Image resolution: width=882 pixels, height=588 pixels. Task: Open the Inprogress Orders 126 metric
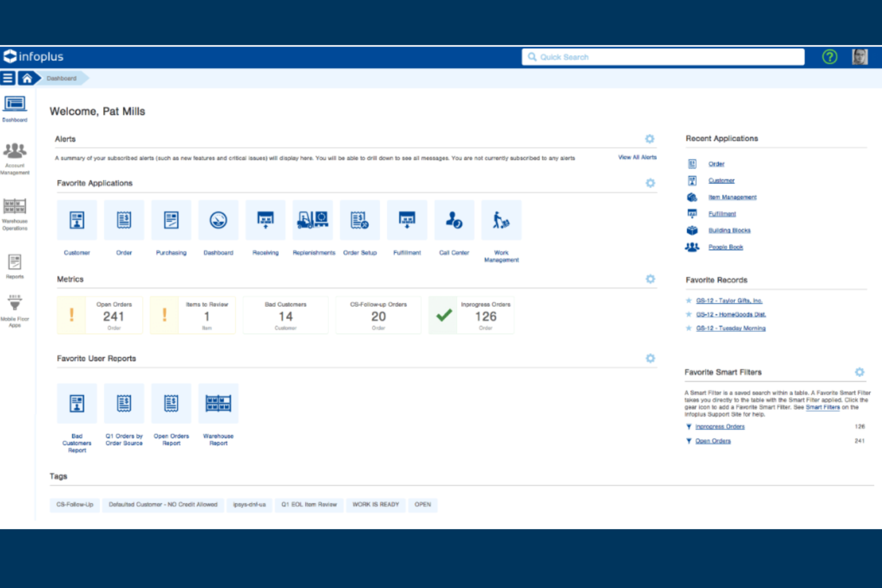pos(471,315)
